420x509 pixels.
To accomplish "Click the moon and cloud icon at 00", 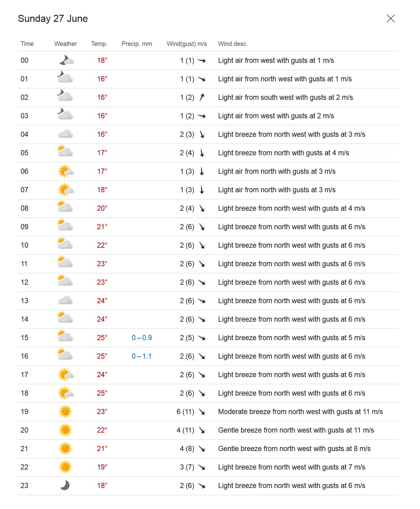I will (66, 60).
